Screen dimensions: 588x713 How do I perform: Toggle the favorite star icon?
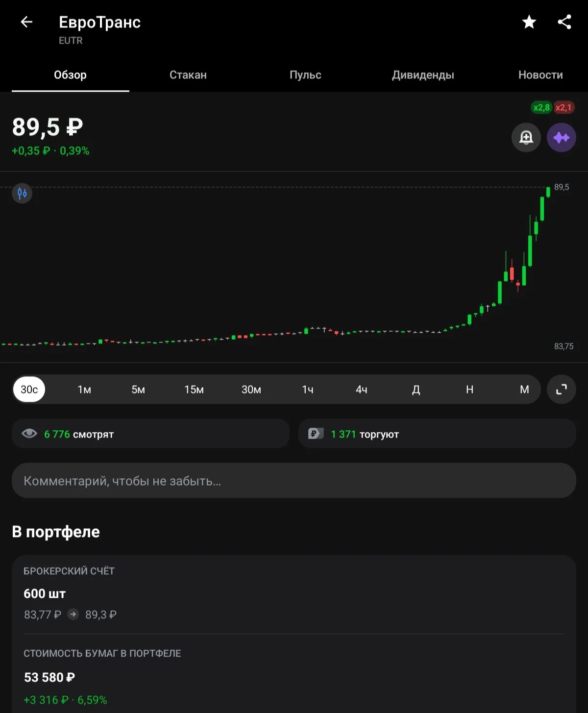pyautogui.click(x=529, y=22)
